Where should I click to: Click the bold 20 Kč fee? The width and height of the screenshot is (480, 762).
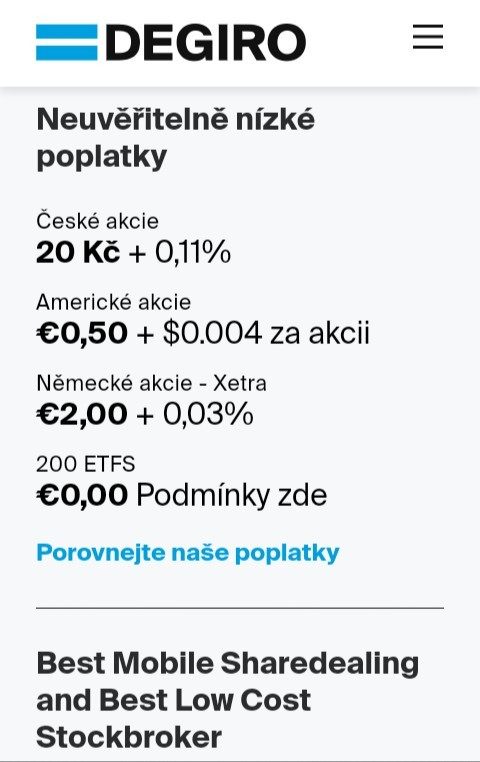click(78, 253)
